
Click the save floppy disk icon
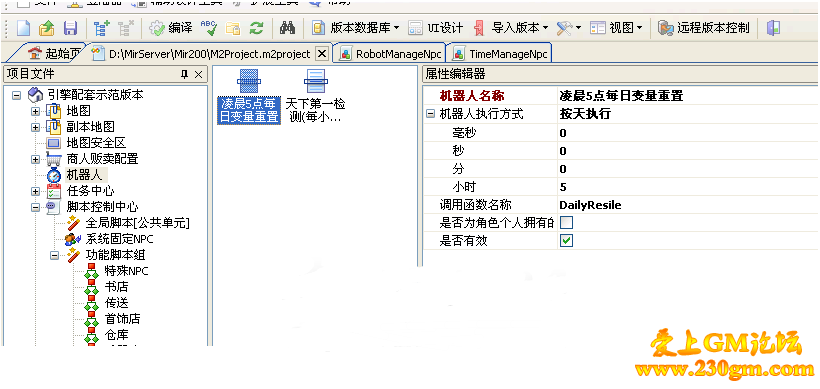[70, 28]
